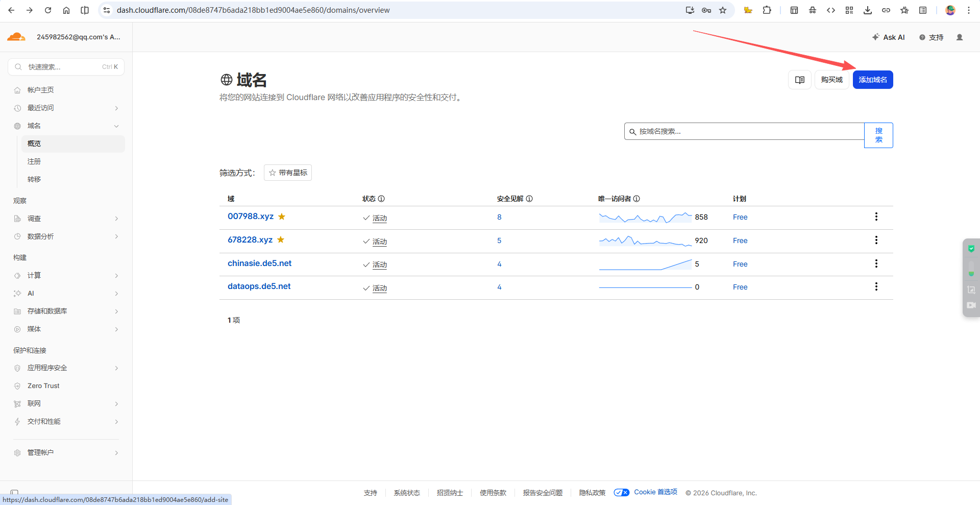The width and height of the screenshot is (980, 505).
Task: Open 系统状态 footer link
Action: (x=407, y=493)
